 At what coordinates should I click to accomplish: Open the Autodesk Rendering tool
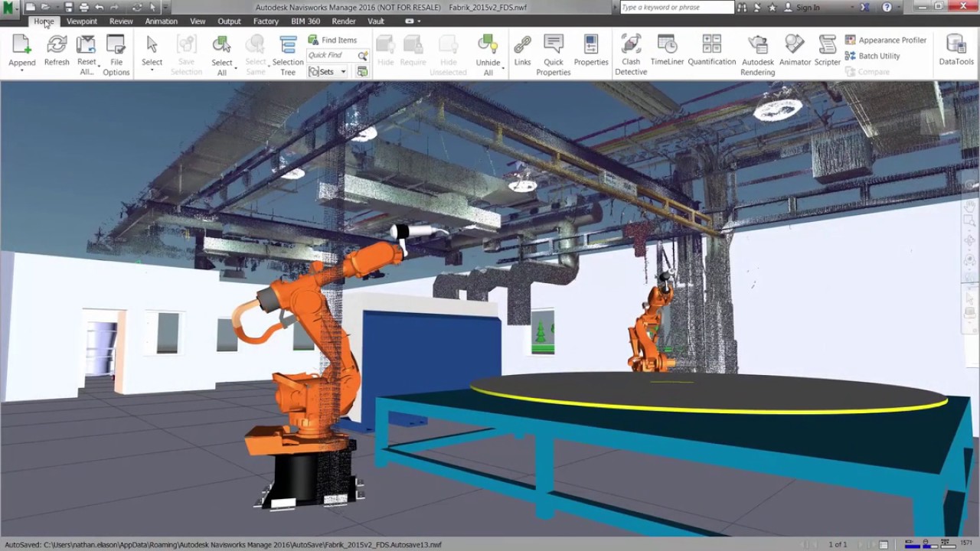click(758, 55)
